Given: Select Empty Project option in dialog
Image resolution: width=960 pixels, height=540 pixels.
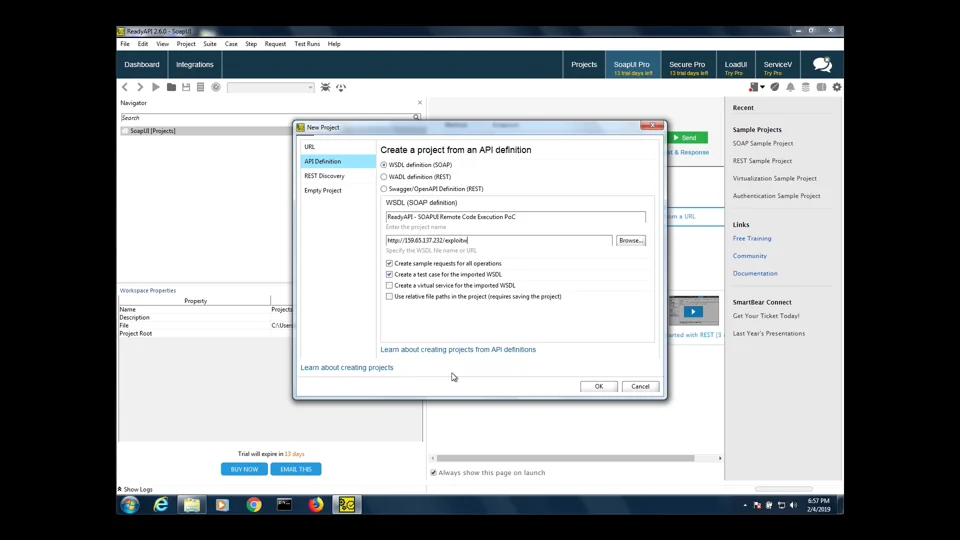Looking at the screenshot, I should point(339,190).
